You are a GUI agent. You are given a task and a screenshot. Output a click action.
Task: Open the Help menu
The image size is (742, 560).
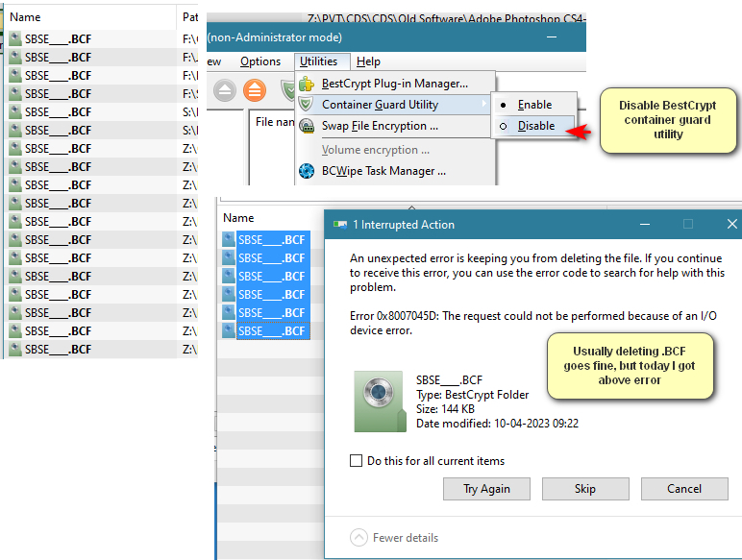pyautogui.click(x=368, y=61)
